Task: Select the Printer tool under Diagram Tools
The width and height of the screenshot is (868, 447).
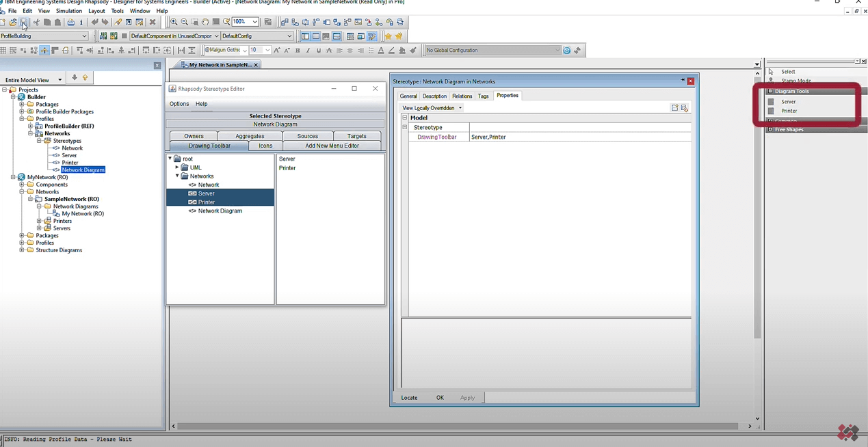Action: (788, 111)
